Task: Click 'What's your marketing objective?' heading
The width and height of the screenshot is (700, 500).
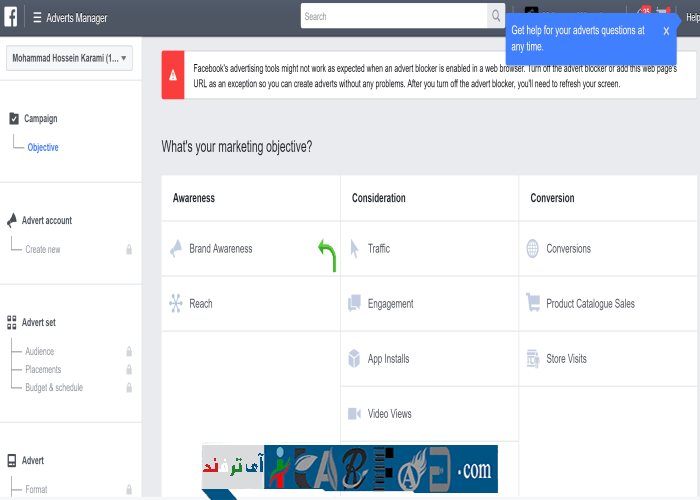Action: click(237, 147)
